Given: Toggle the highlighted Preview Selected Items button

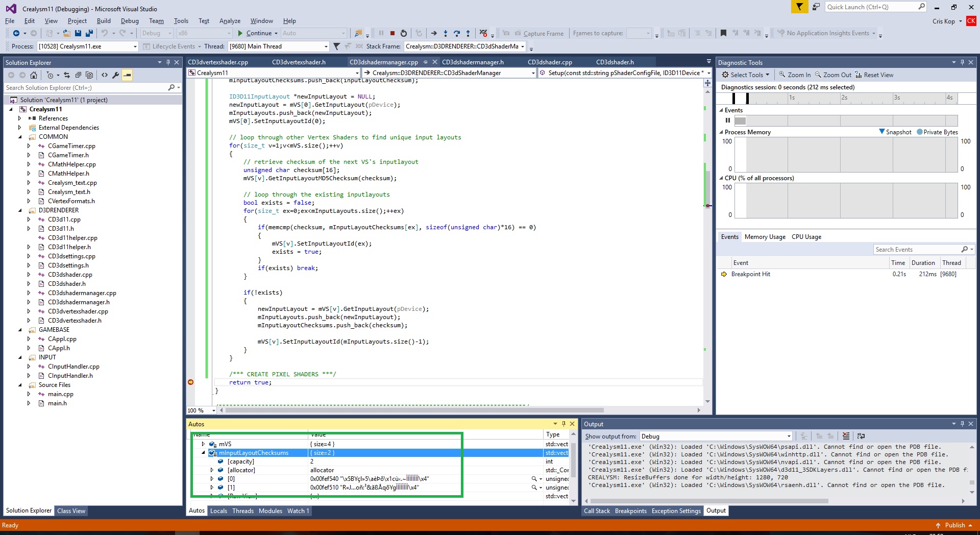Looking at the screenshot, I should pos(127,75).
